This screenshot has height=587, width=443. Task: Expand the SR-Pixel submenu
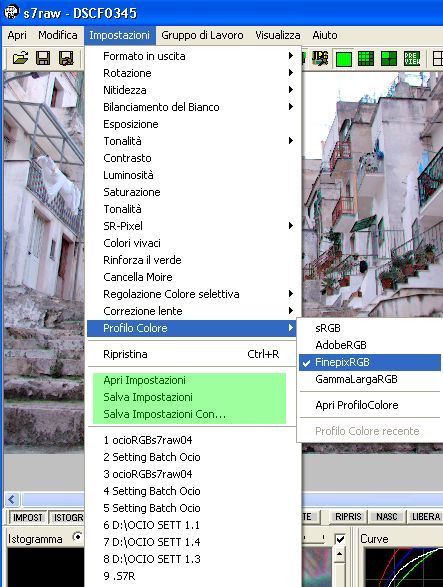click(193, 226)
